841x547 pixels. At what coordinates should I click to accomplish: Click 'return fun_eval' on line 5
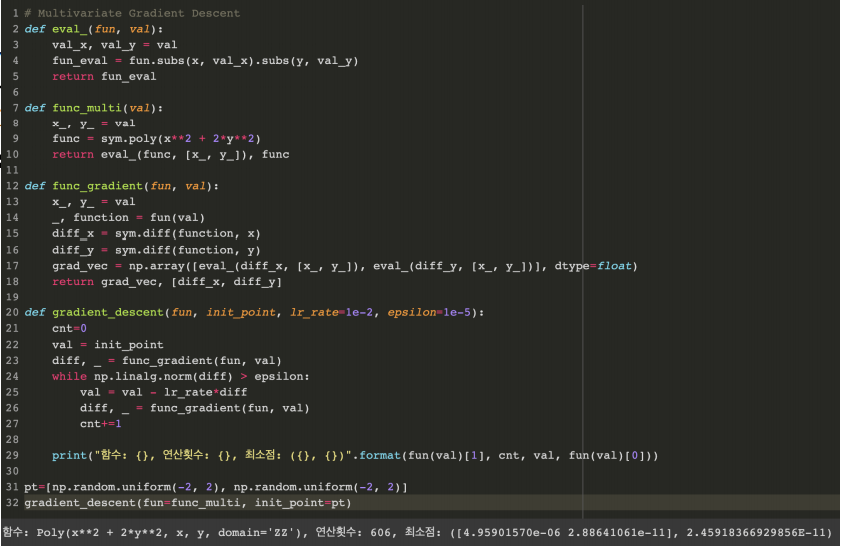(105, 77)
